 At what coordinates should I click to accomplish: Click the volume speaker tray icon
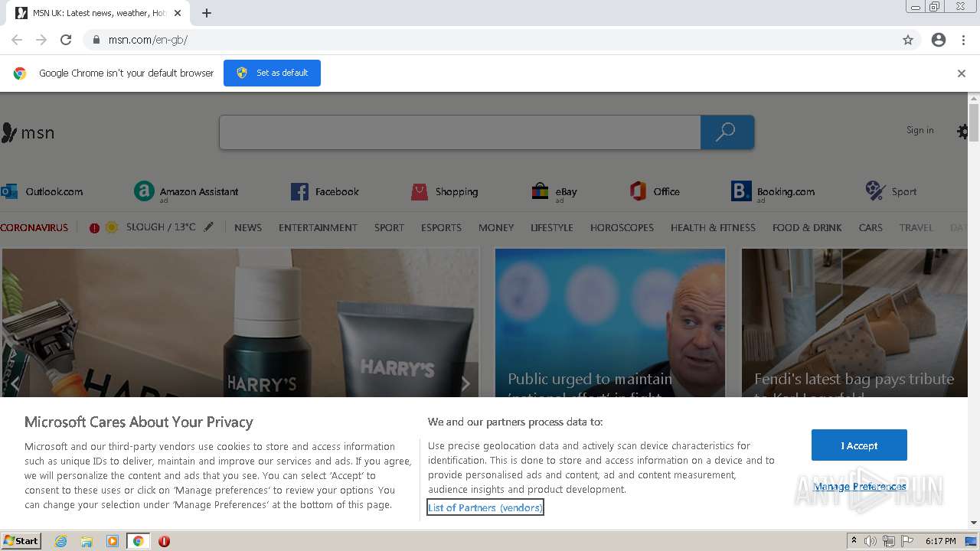click(x=871, y=541)
